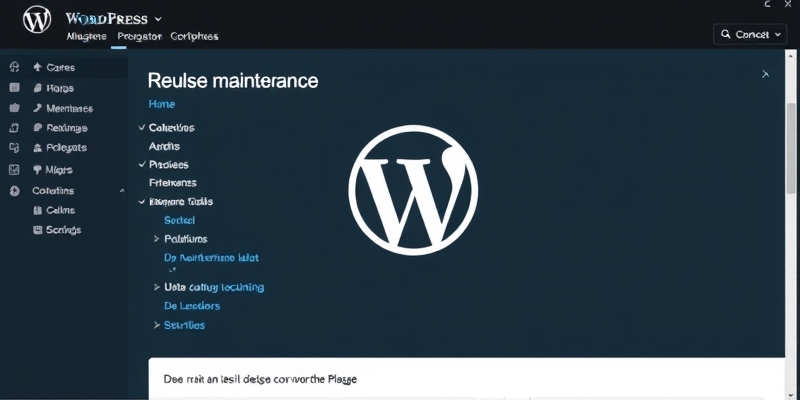Image resolution: width=800 pixels, height=400 pixels.
Task: Click the arrow icon next to Cares label
Action: coord(37,67)
